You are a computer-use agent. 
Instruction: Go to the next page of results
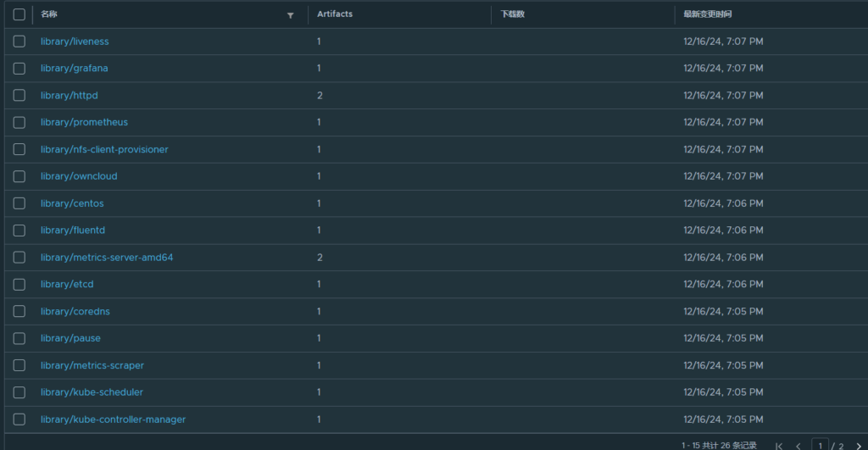point(858,445)
